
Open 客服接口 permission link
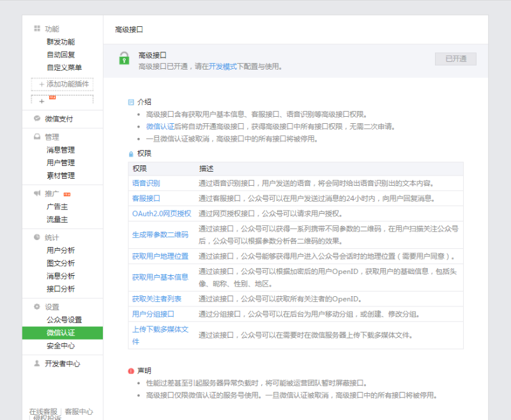146,199
